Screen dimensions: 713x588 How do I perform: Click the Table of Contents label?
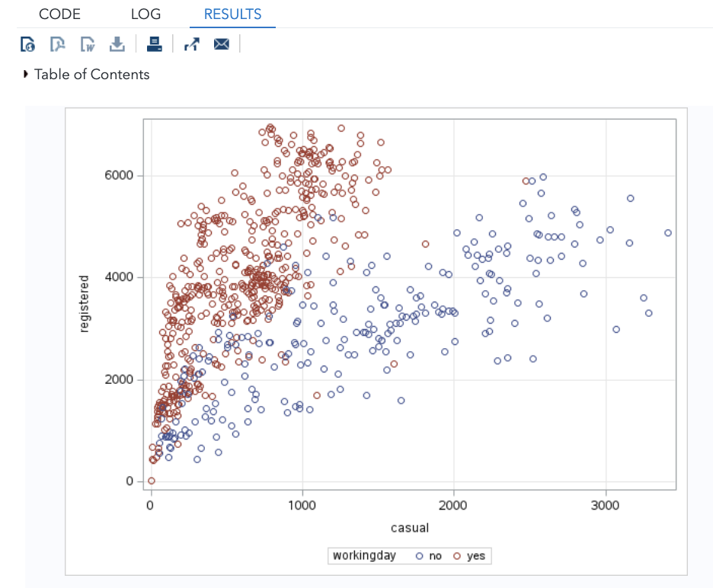pyautogui.click(x=91, y=74)
